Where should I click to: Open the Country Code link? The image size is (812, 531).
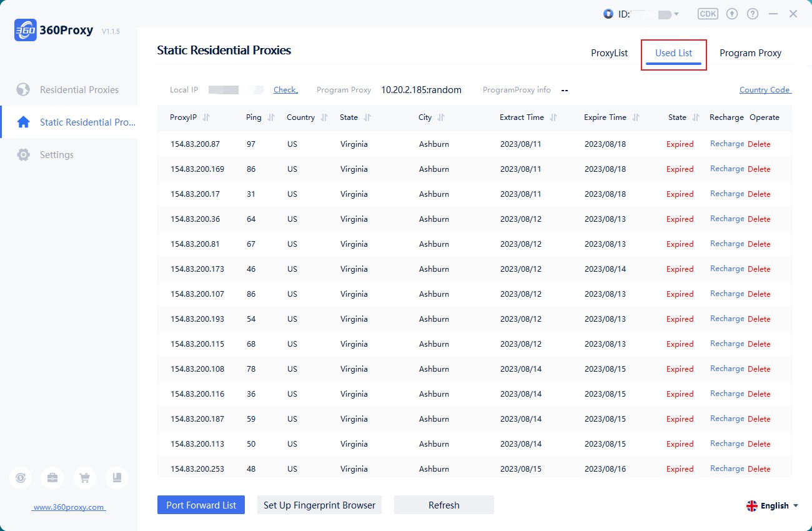pos(765,90)
